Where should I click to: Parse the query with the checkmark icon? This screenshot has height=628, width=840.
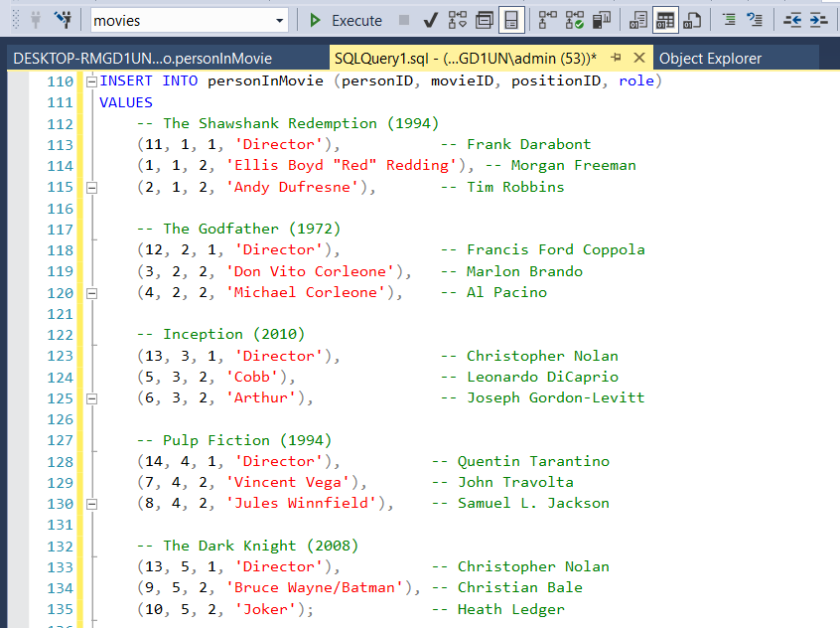430,21
